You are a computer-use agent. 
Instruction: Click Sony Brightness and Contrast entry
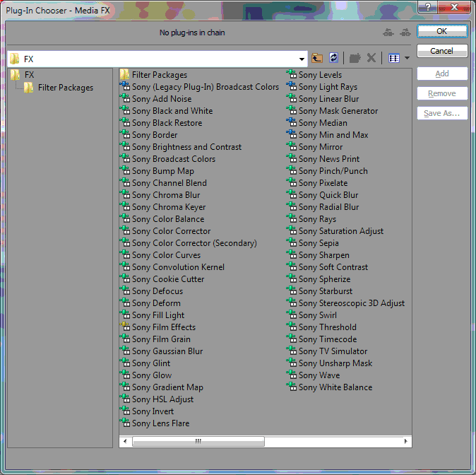(181, 147)
